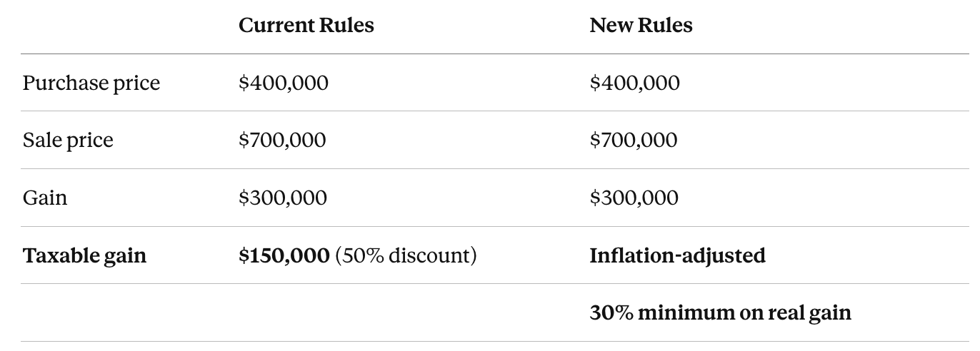Click $300,000 gain under New Rules

[634, 198]
